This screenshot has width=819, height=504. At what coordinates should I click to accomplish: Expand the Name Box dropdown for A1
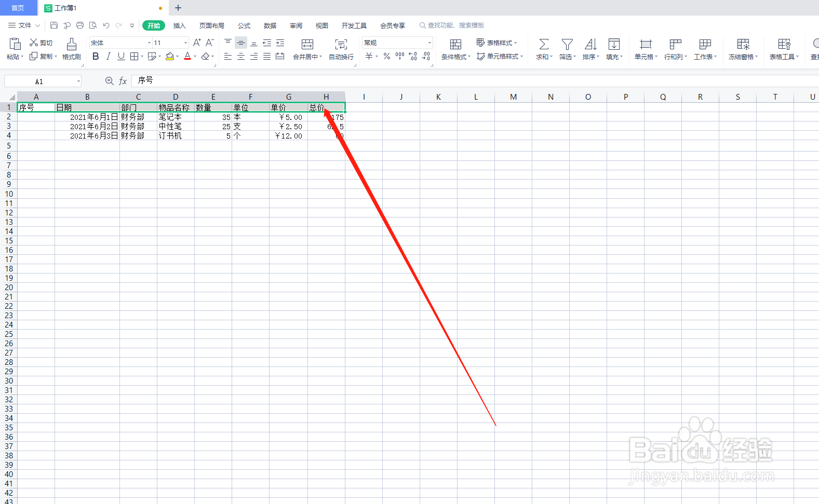[78, 81]
